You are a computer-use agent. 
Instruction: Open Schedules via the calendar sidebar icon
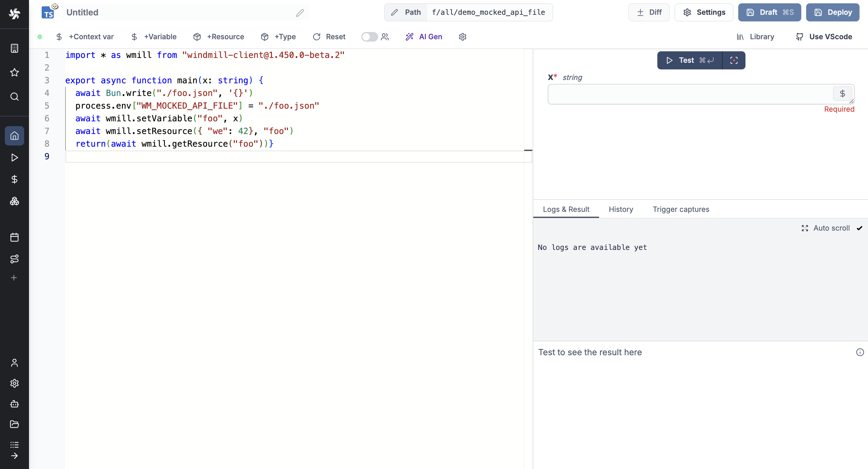14,237
